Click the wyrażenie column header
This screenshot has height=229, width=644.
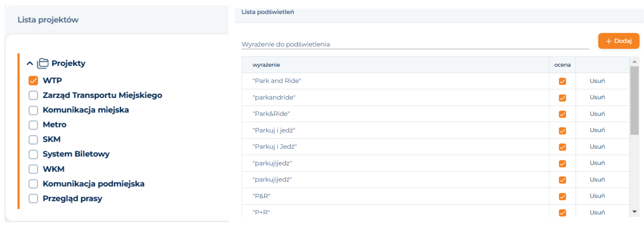click(266, 65)
